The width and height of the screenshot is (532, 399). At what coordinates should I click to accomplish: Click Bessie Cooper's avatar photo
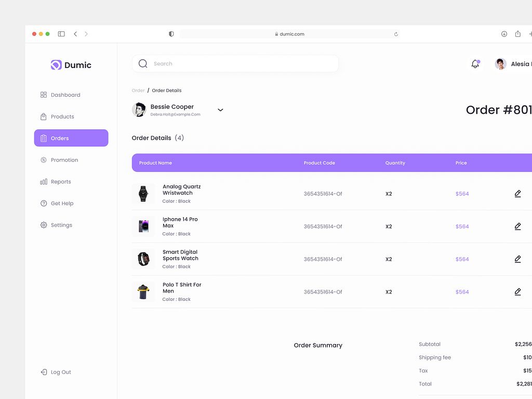(x=139, y=110)
